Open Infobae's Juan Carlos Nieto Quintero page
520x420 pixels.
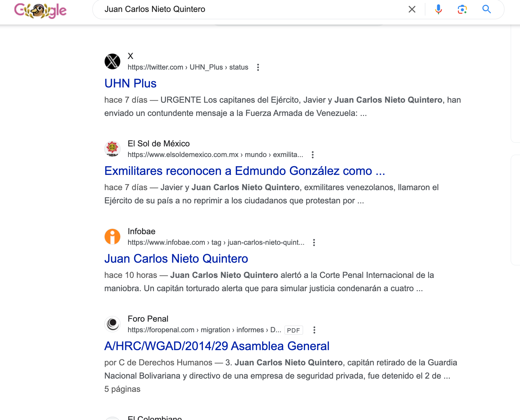pyautogui.click(x=176, y=259)
